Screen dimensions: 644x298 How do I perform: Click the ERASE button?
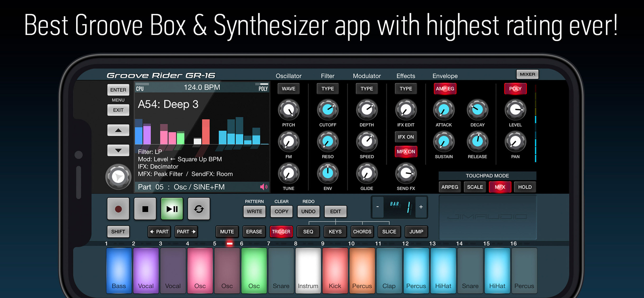(x=254, y=232)
